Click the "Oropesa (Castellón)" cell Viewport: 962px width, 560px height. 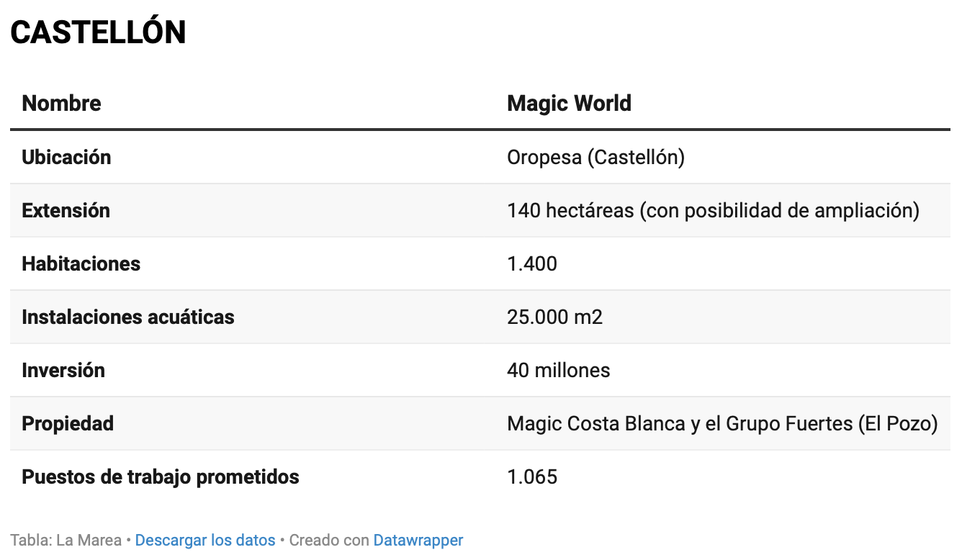tap(595, 157)
